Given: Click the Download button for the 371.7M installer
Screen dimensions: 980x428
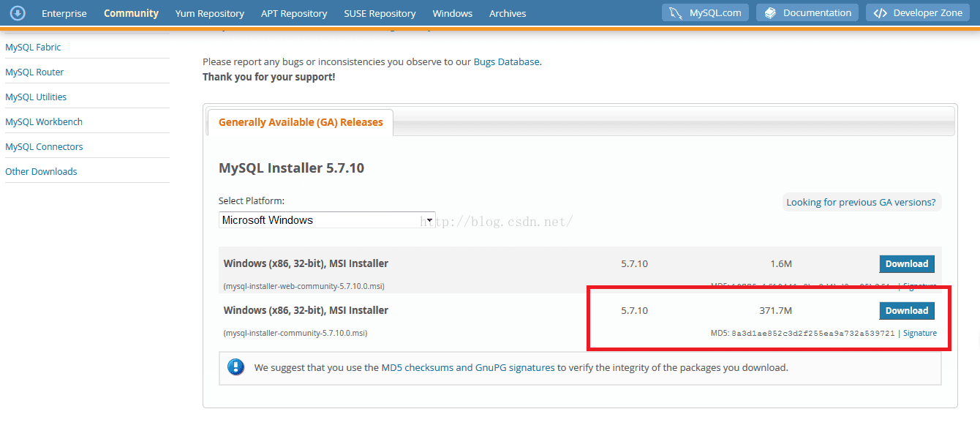Looking at the screenshot, I should click(907, 310).
